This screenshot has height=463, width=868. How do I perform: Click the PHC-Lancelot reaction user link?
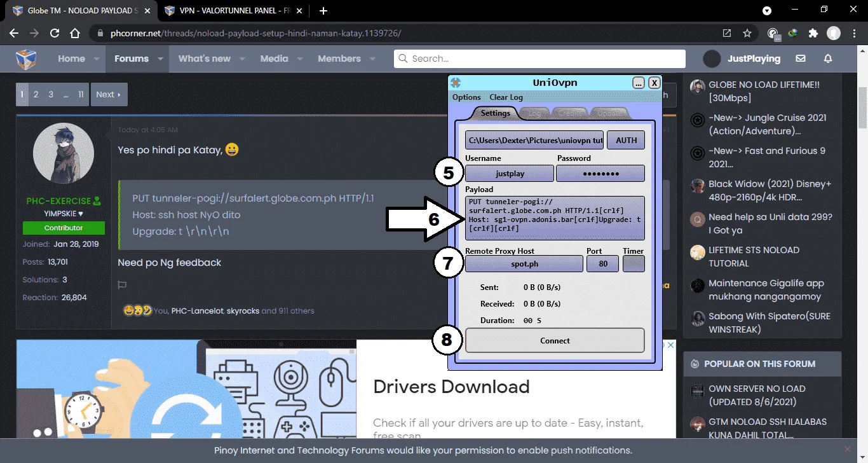tap(197, 311)
